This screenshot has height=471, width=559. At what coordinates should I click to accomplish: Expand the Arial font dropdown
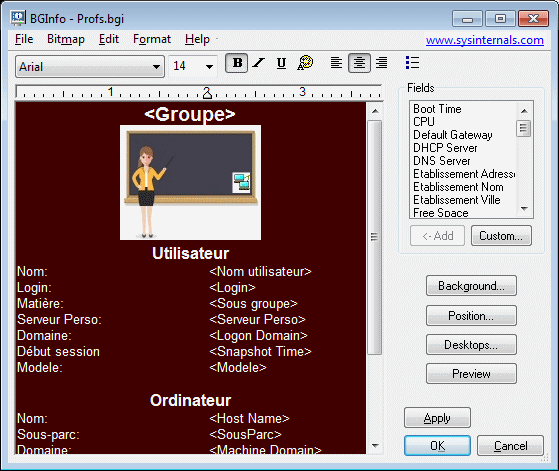click(x=90, y=66)
